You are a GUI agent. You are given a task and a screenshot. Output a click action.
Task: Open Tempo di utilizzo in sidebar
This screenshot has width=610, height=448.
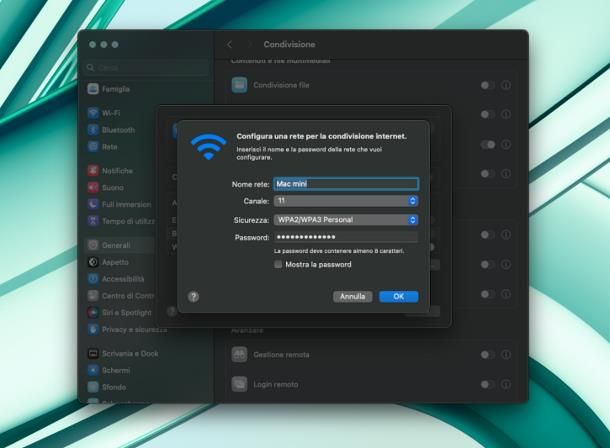(x=121, y=221)
